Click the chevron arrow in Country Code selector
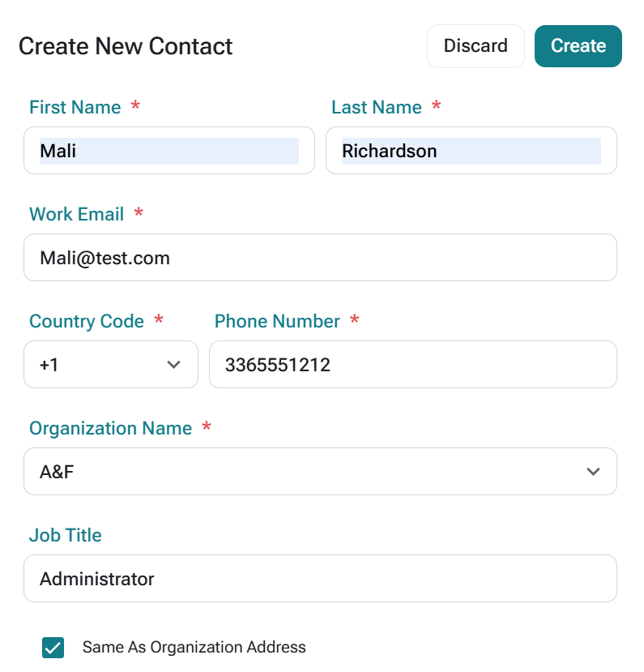Viewport: 644px width, 672px height. [x=173, y=365]
